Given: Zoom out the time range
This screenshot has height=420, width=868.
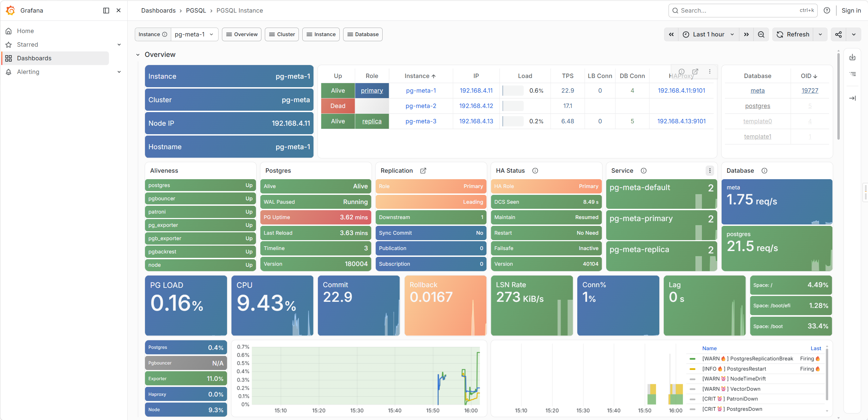Looking at the screenshot, I should pyautogui.click(x=761, y=34).
